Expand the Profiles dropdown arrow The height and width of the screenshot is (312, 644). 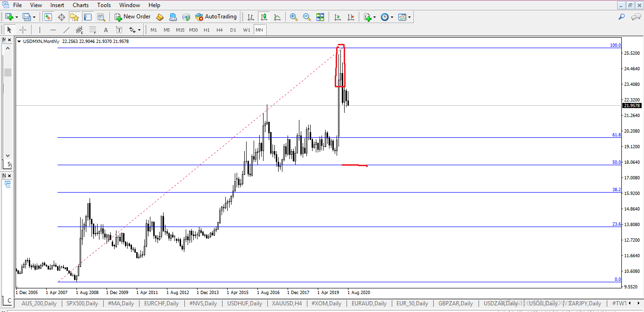[34, 17]
